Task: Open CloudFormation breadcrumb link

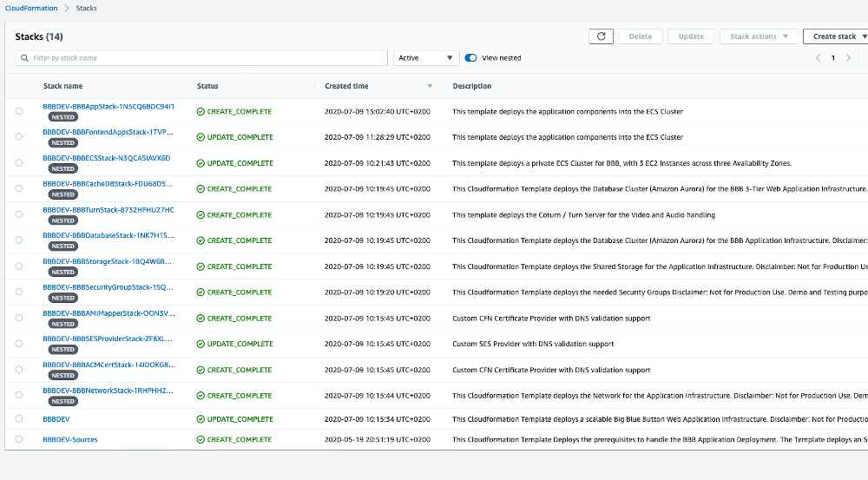Action: (x=31, y=9)
